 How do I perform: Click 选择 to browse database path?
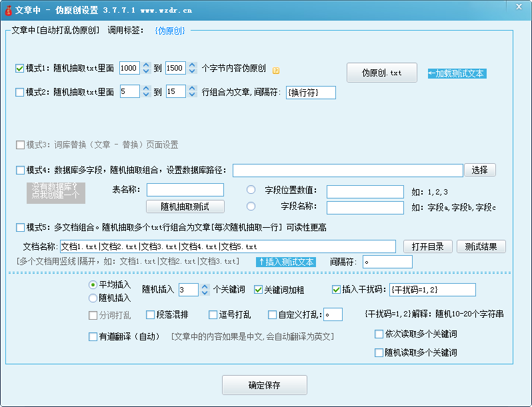click(479, 170)
